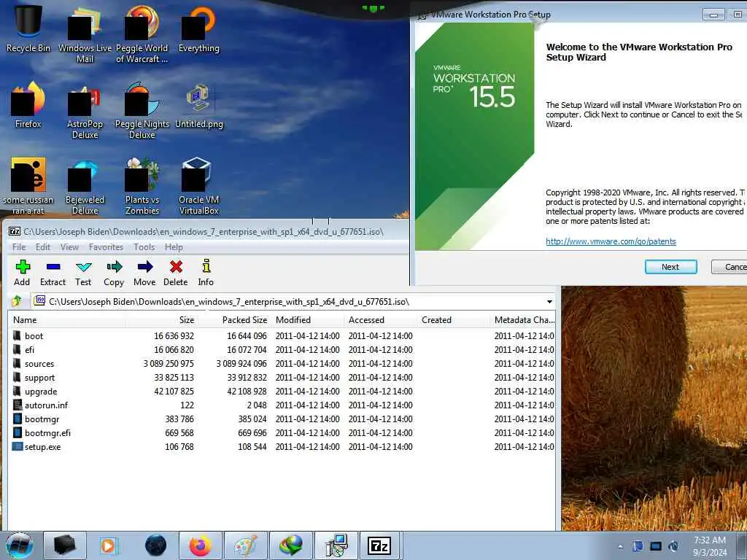Run Test on the archive
The height and width of the screenshot is (560, 747).
click(83, 273)
